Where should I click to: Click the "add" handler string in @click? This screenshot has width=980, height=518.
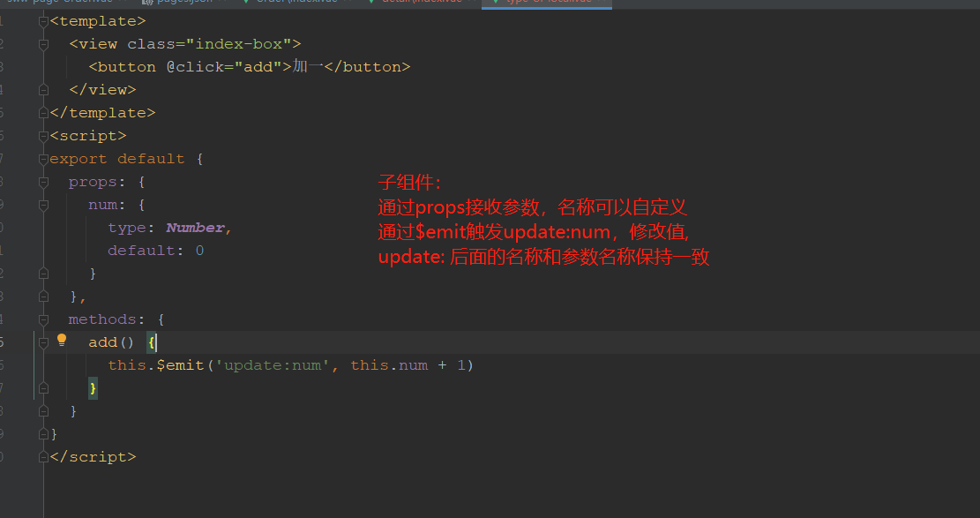click(258, 67)
